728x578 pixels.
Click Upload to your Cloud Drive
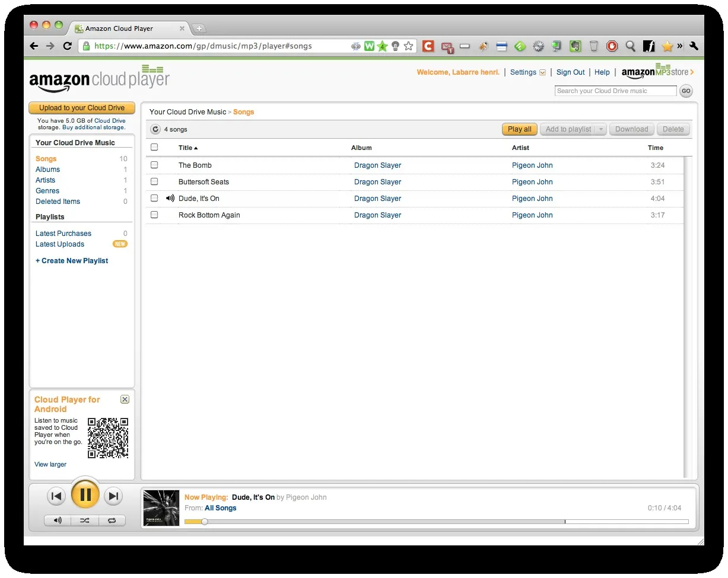tap(82, 108)
